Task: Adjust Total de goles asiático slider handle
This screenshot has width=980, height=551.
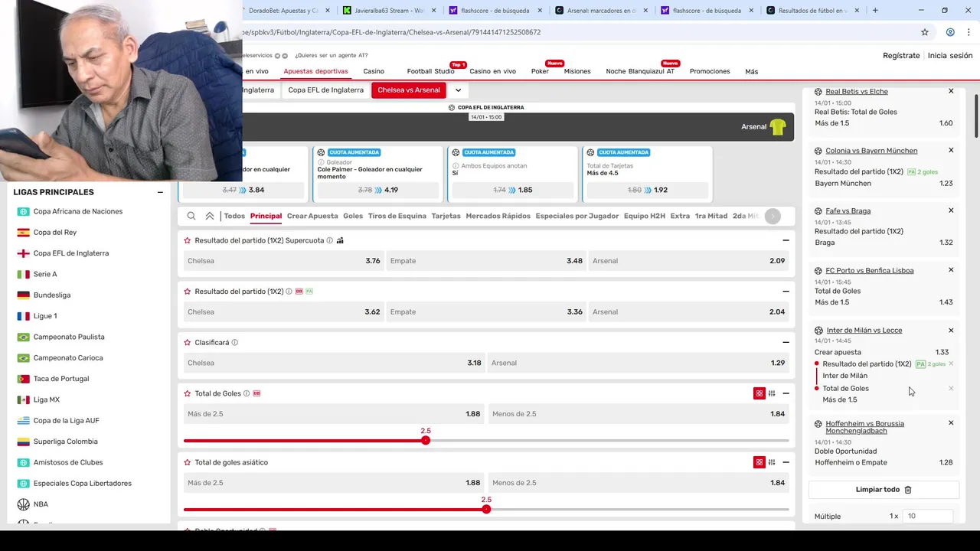Action: pos(486,510)
